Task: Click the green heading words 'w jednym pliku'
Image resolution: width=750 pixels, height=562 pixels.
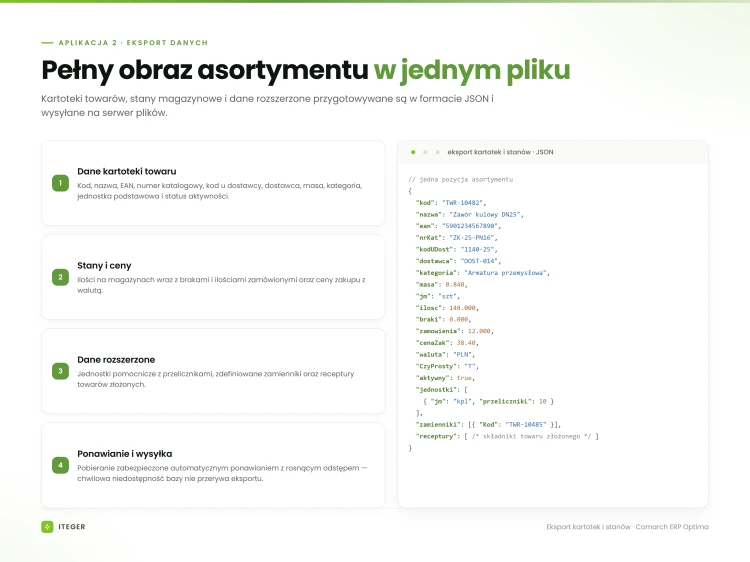Action: [472, 70]
